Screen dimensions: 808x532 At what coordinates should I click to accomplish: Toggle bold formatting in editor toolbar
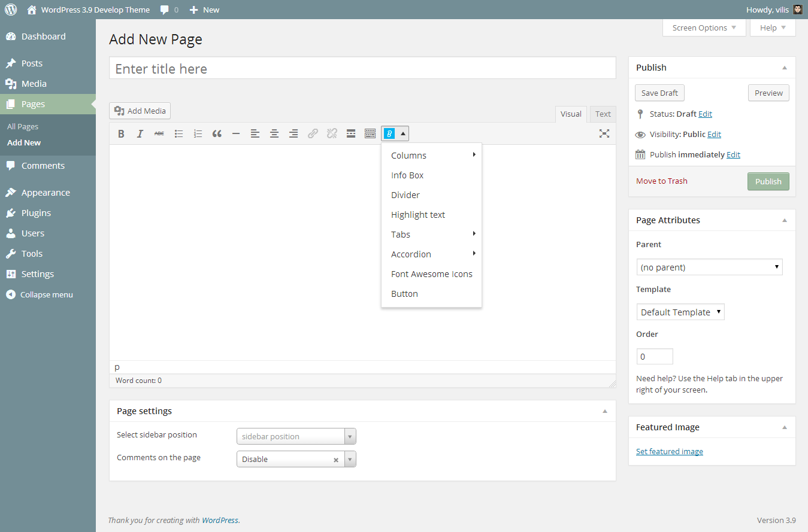pos(121,134)
